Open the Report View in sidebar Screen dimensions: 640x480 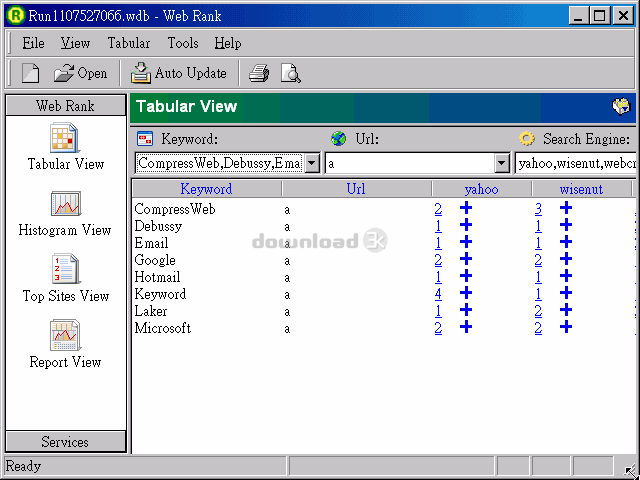65,345
